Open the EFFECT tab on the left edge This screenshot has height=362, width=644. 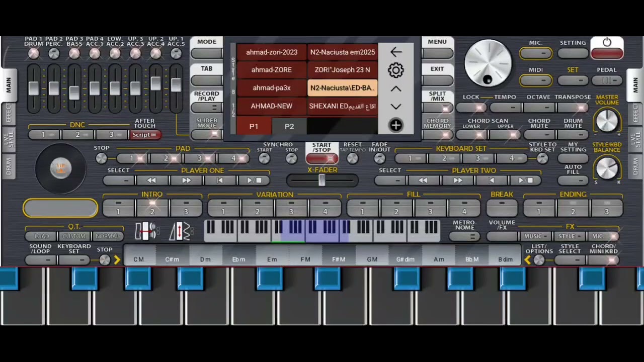click(9, 113)
